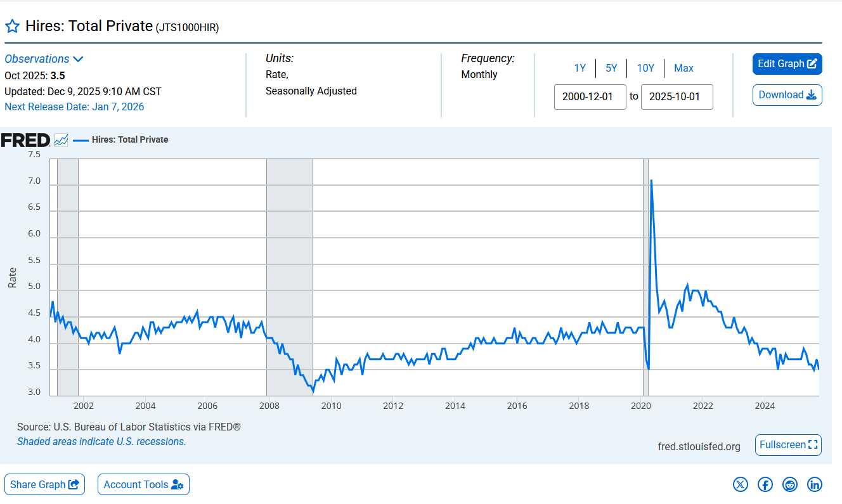Click the Rate y-axis title
Screen dimensions: 842x504
[x=12, y=278]
